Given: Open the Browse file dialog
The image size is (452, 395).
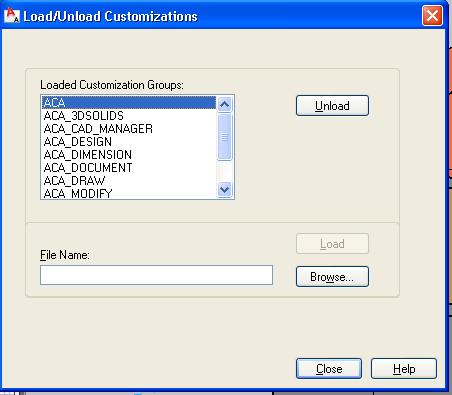Looking at the screenshot, I should pyautogui.click(x=332, y=276).
